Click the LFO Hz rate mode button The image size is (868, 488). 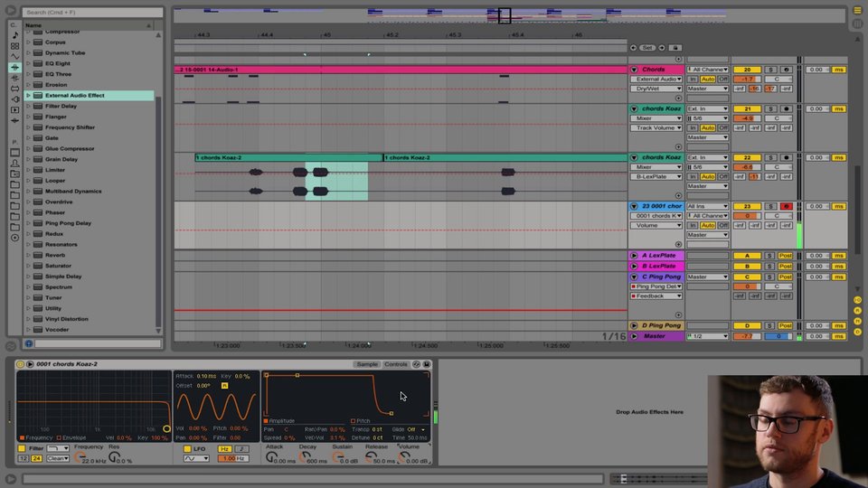[x=224, y=449]
